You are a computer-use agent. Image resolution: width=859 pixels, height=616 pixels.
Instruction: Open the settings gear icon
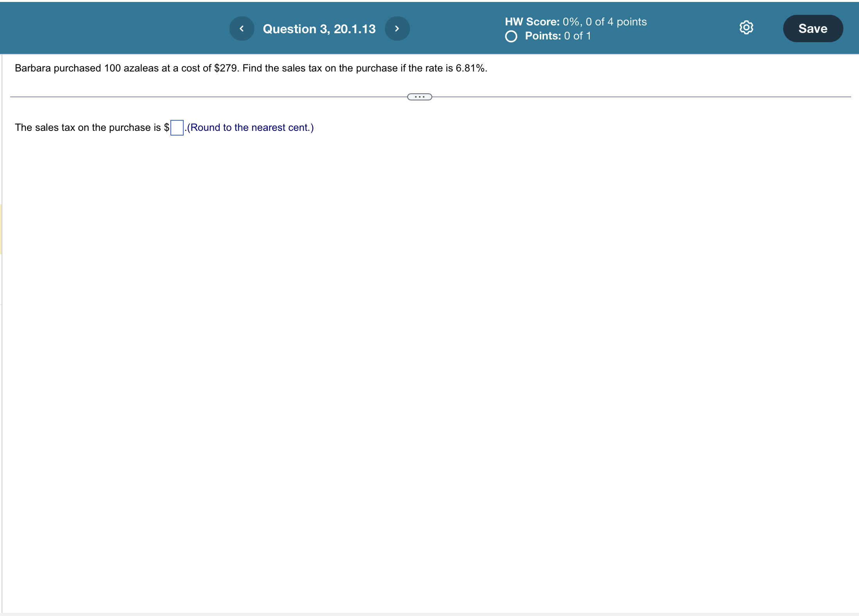pyautogui.click(x=746, y=28)
